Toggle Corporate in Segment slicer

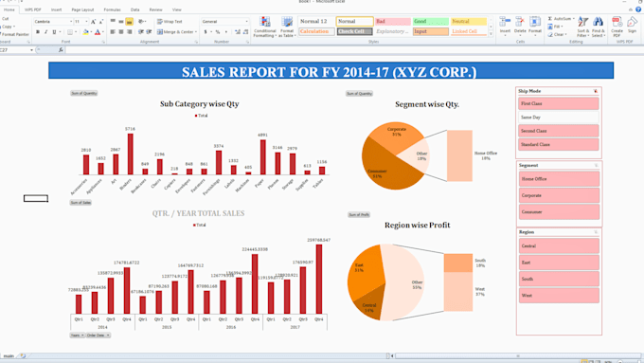559,195
